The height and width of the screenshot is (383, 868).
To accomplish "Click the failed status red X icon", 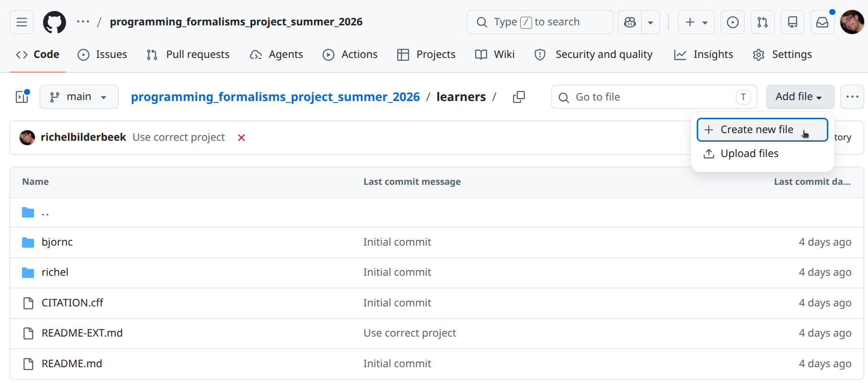I will tap(242, 138).
